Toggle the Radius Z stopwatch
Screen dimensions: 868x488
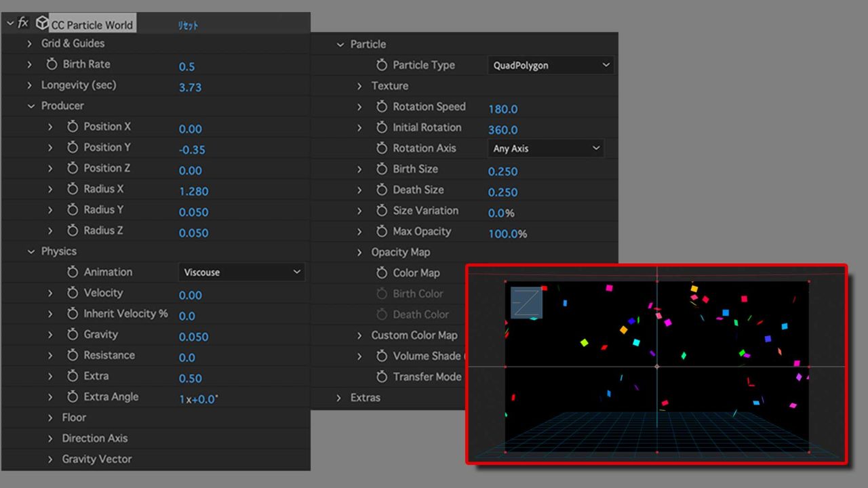[x=73, y=230]
